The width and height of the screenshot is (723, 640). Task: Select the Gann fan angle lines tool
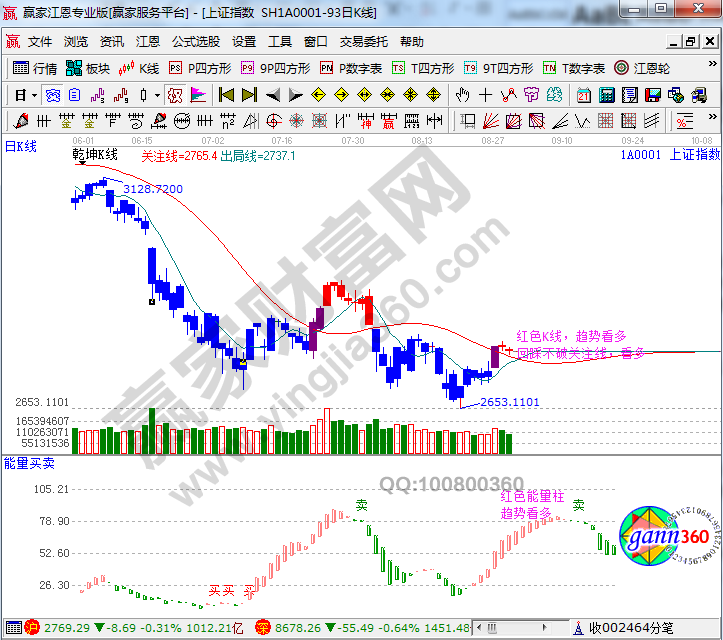pyautogui.click(x=490, y=121)
